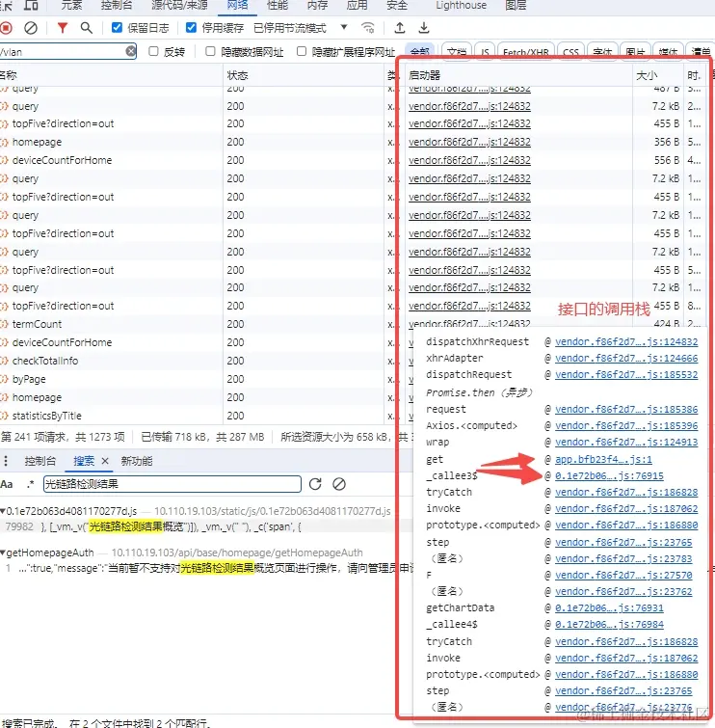Open throttling mode dropdown arrow
This screenshot has height=728, width=715.
click(344, 27)
